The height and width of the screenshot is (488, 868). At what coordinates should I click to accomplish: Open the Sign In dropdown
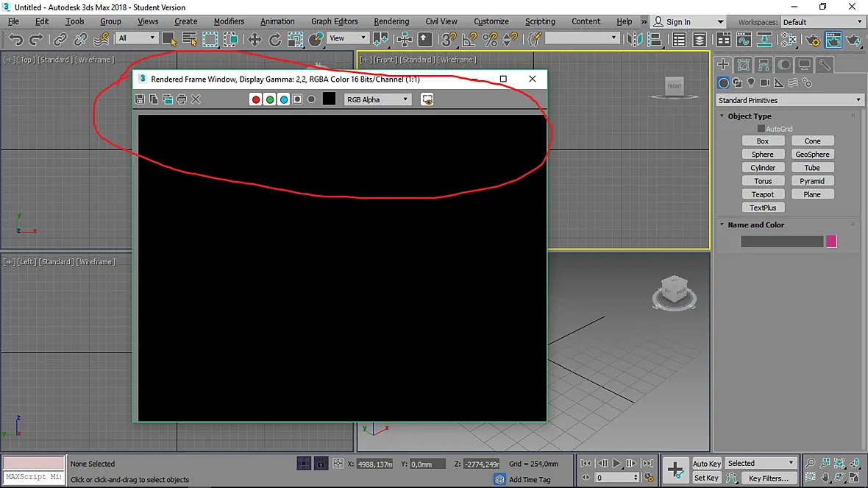pyautogui.click(x=689, y=22)
